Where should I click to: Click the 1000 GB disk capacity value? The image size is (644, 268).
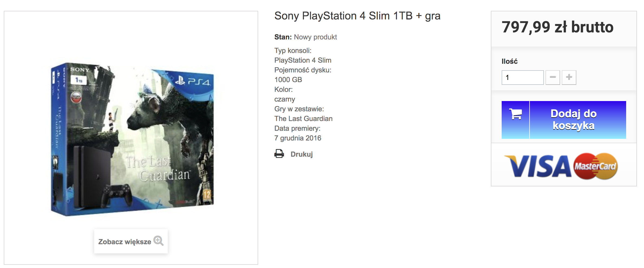[288, 80]
